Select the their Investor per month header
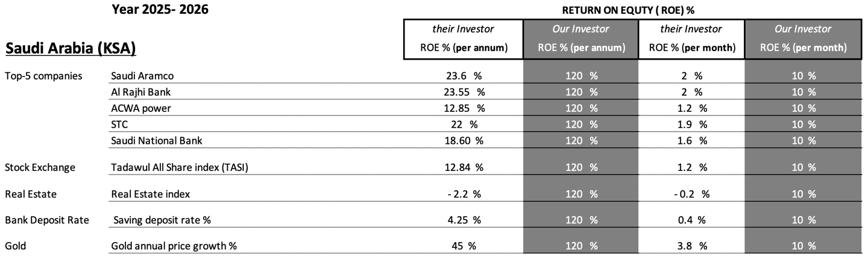The height and width of the screenshot is (260, 868). pos(691,39)
